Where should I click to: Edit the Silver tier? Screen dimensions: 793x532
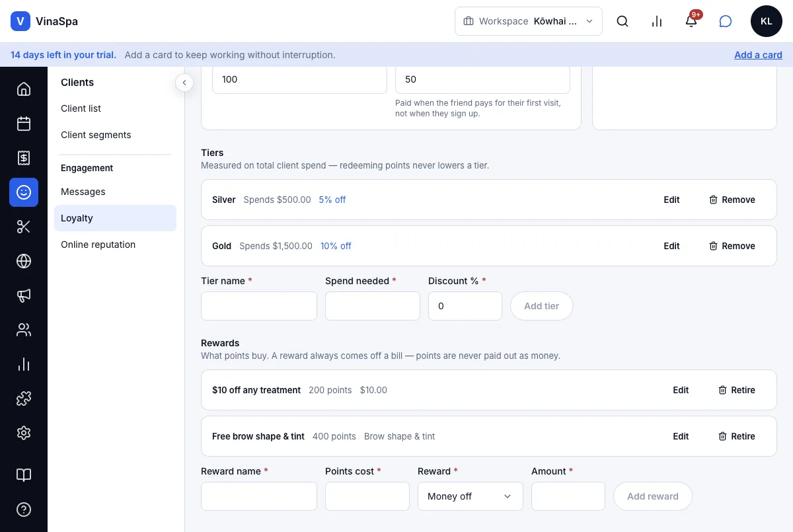(671, 200)
